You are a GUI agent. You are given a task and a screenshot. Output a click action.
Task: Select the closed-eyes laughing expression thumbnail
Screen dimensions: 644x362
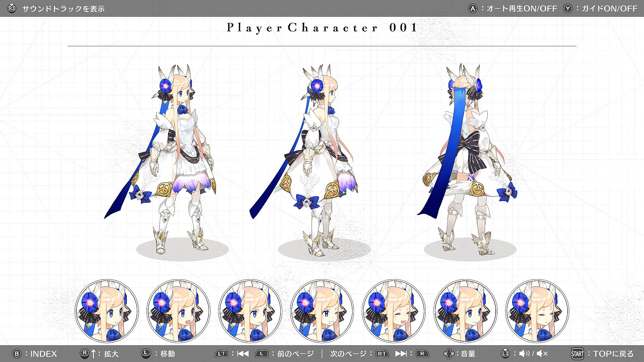393,311
